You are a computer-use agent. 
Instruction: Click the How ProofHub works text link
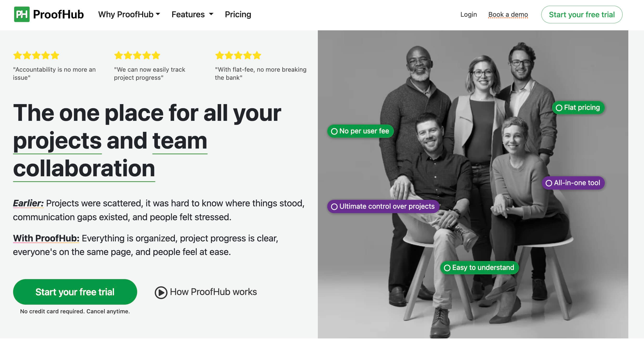[x=213, y=292]
